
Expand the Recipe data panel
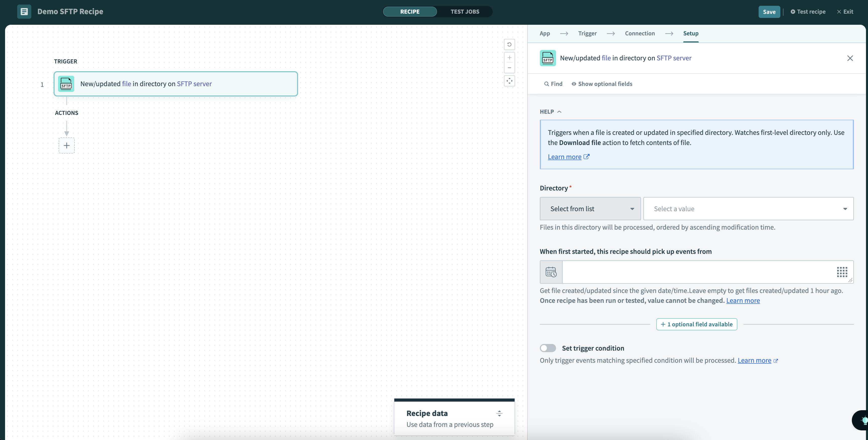pyautogui.click(x=499, y=413)
